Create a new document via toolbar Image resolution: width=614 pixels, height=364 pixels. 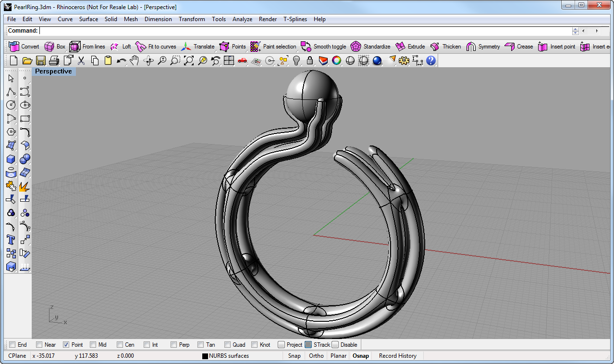pos(13,61)
